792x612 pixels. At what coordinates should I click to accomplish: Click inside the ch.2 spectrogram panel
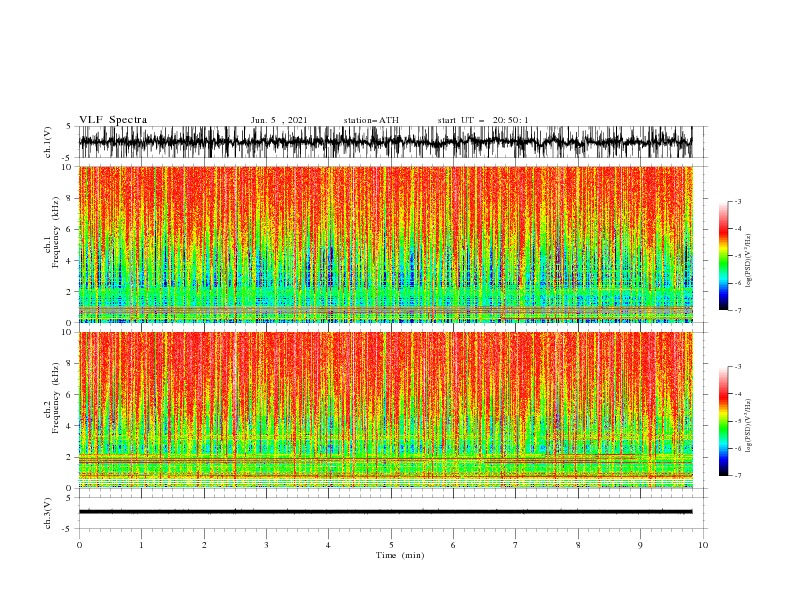385,410
